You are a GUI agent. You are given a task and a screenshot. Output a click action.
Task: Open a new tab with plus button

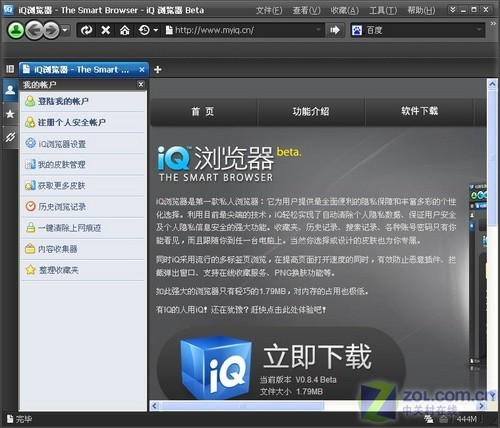coord(158,69)
